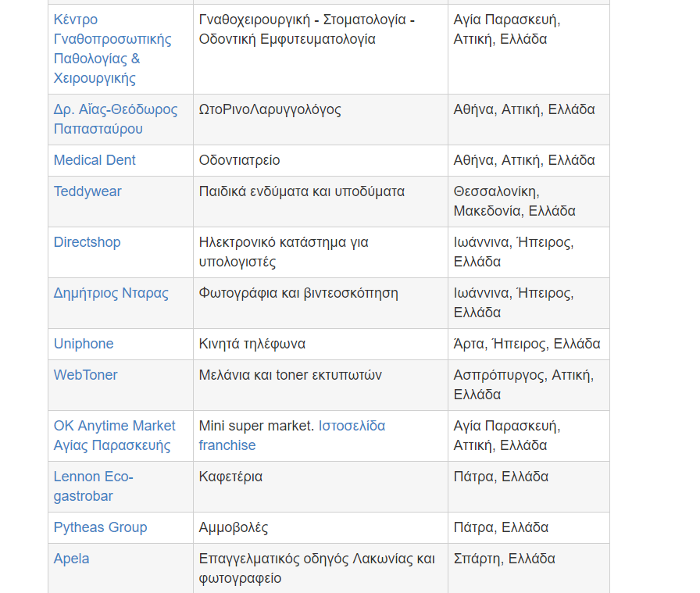700x593 pixels.
Task: Open OK Anytime Market Αγίας Παρασκευής link
Action: 114,435
